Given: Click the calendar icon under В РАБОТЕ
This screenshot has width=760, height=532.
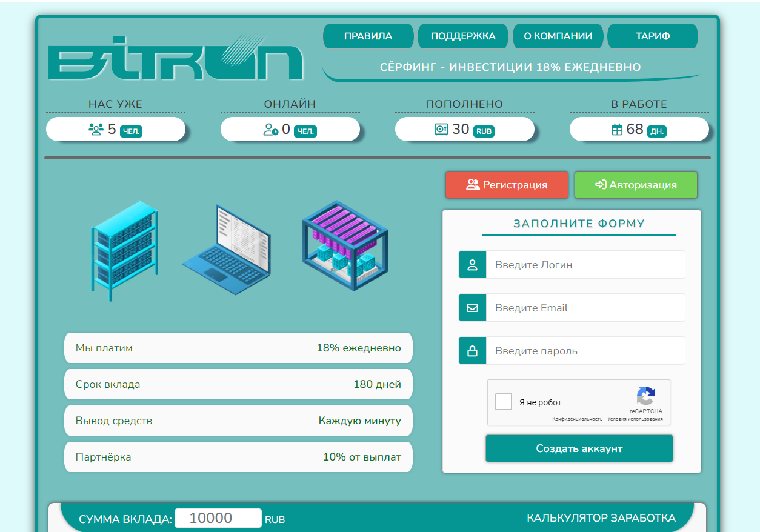Looking at the screenshot, I should tap(617, 129).
